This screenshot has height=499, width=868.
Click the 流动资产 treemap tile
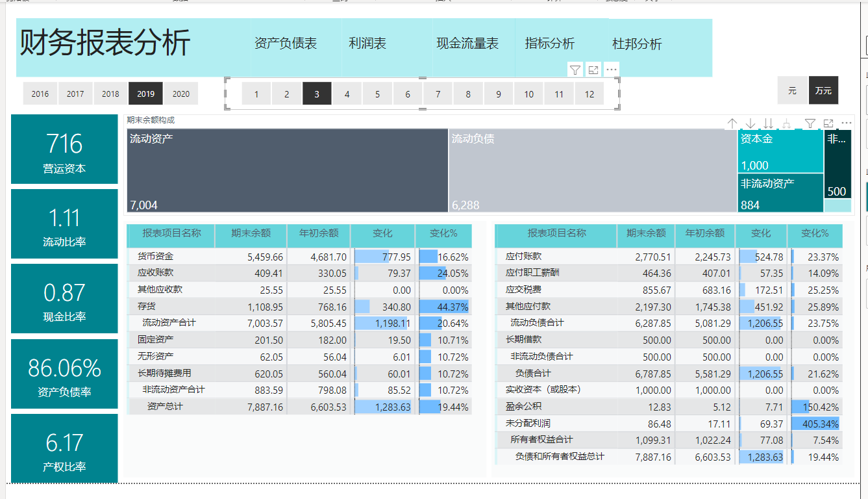[288, 171]
